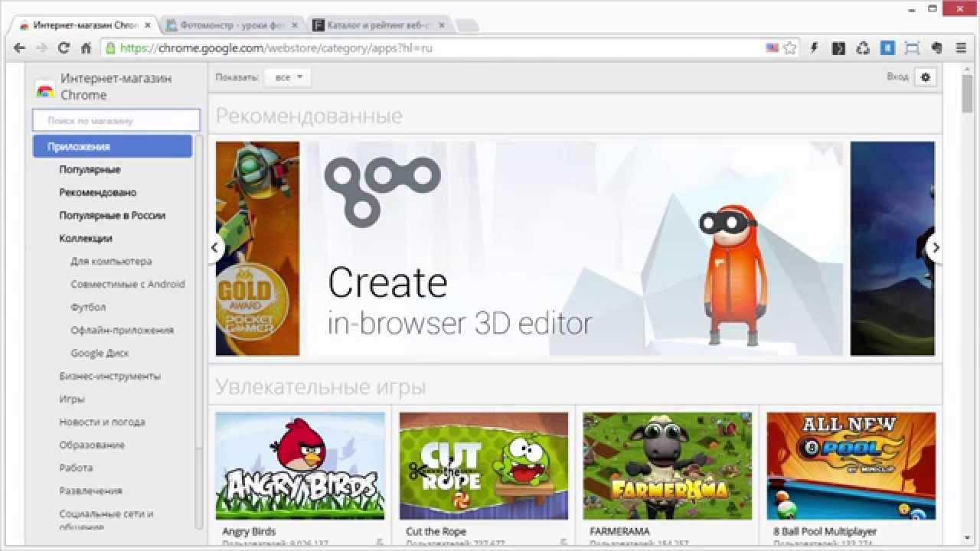Bookmark this page with the star icon

point(790,47)
